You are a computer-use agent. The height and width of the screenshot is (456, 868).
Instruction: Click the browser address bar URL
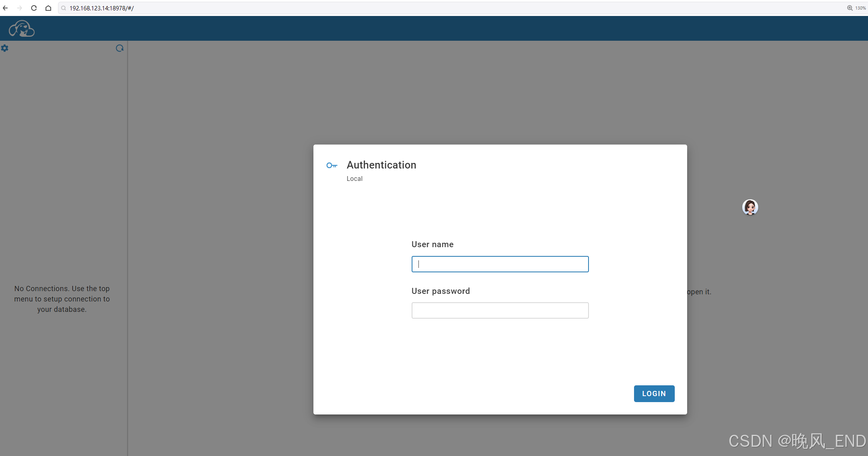tap(101, 8)
